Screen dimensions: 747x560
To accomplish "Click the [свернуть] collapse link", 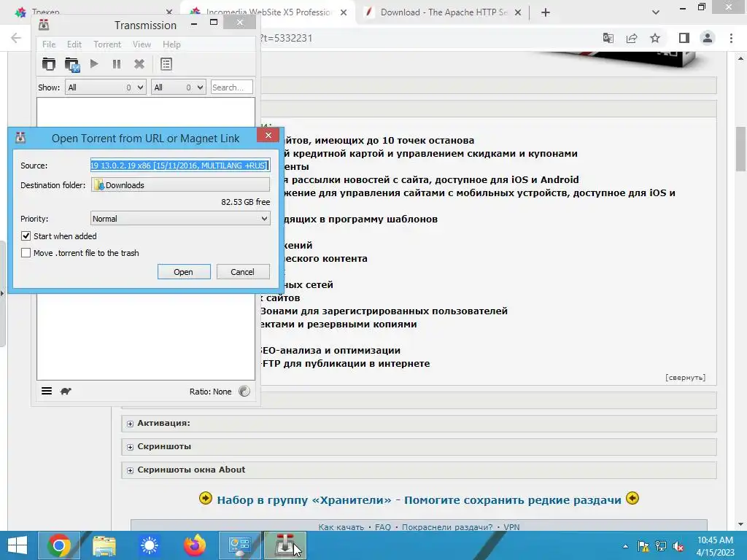I will (685, 377).
